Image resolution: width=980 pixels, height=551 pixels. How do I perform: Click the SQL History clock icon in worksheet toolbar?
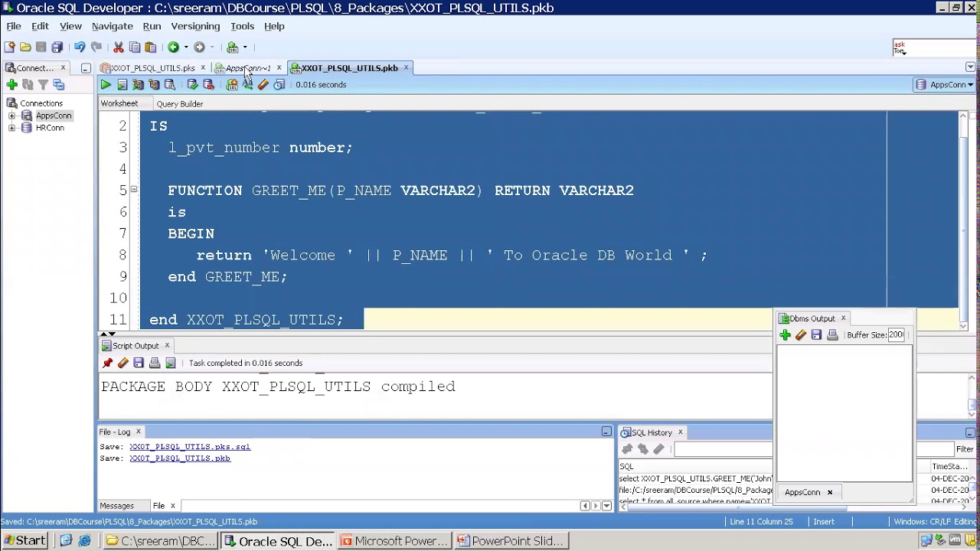[279, 85]
